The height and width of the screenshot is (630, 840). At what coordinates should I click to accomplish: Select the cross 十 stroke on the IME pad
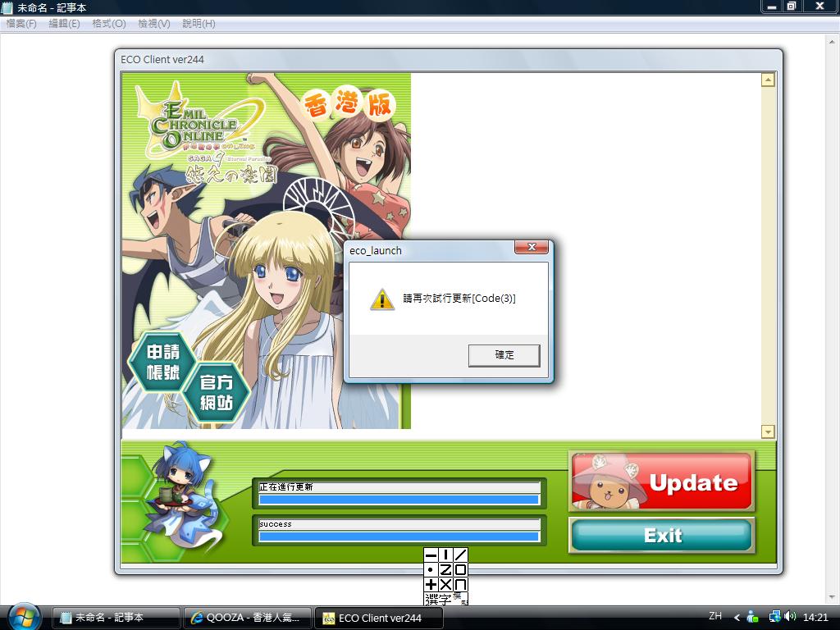[x=431, y=584]
